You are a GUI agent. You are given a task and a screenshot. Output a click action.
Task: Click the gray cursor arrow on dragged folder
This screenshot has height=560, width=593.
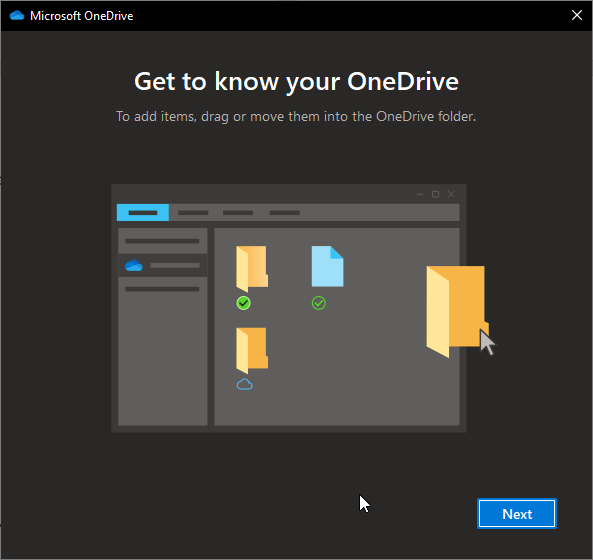click(487, 342)
